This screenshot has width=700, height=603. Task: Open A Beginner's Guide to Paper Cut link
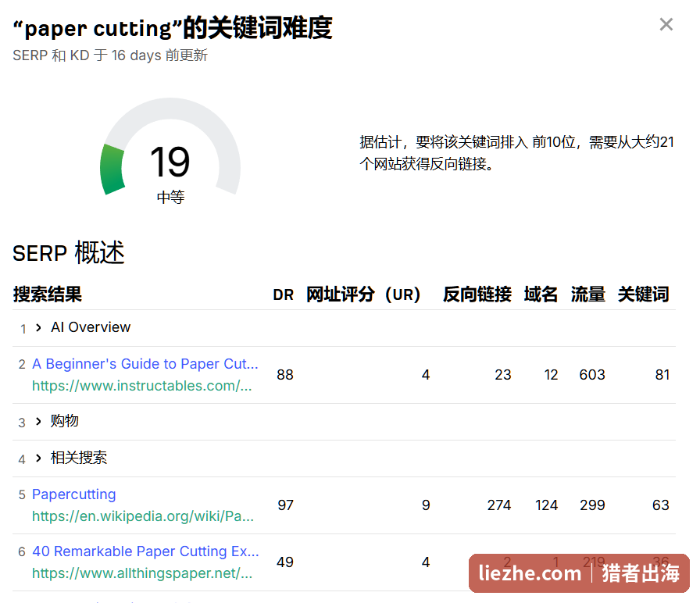(x=145, y=364)
